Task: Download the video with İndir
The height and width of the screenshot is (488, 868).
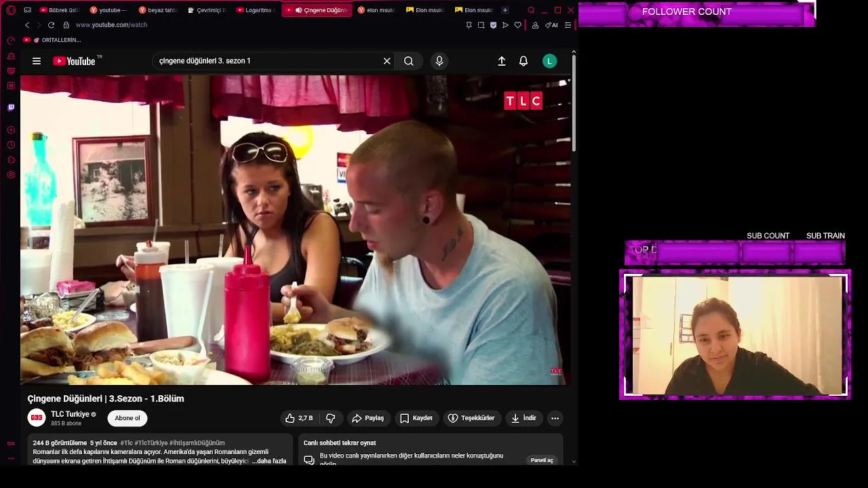Action: [x=524, y=418]
